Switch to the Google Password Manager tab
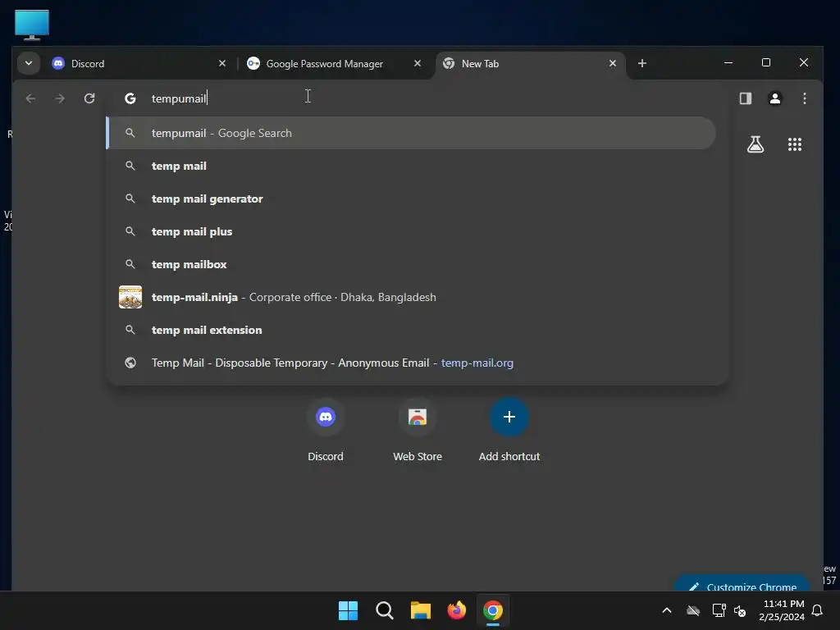The width and height of the screenshot is (840, 630). pos(336,63)
